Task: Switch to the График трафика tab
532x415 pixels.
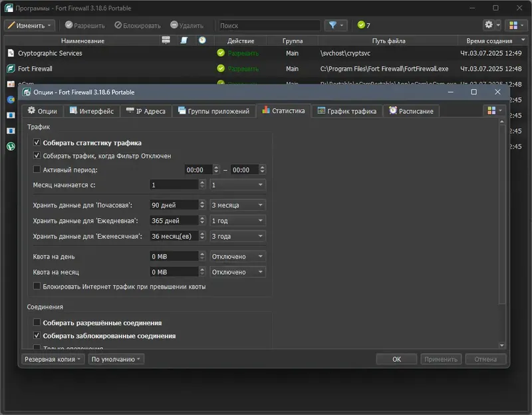Action: click(346, 111)
